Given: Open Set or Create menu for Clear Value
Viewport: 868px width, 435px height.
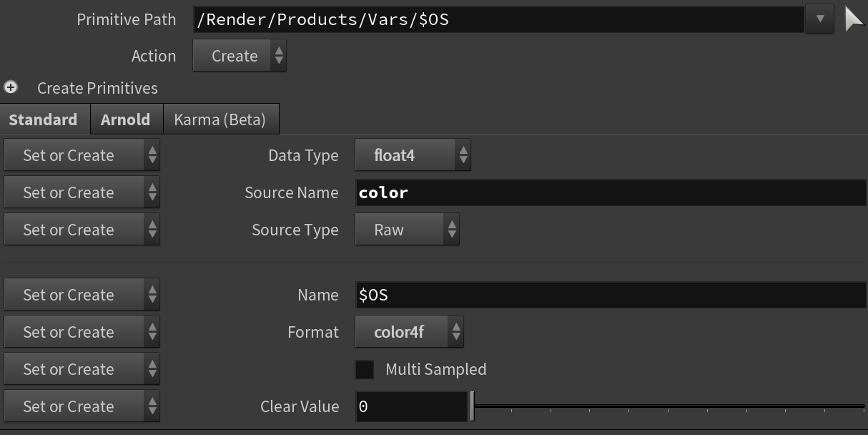Looking at the screenshot, I should coord(82,406).
